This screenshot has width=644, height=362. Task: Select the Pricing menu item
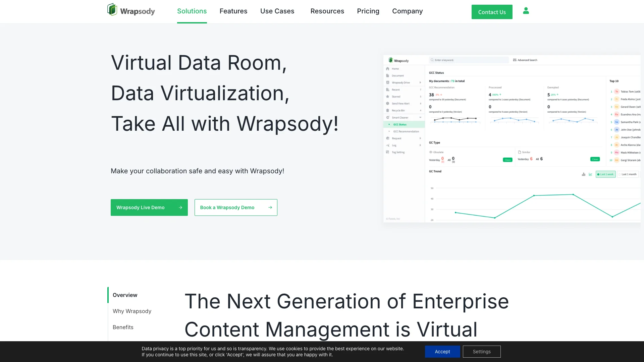(368, 11)
